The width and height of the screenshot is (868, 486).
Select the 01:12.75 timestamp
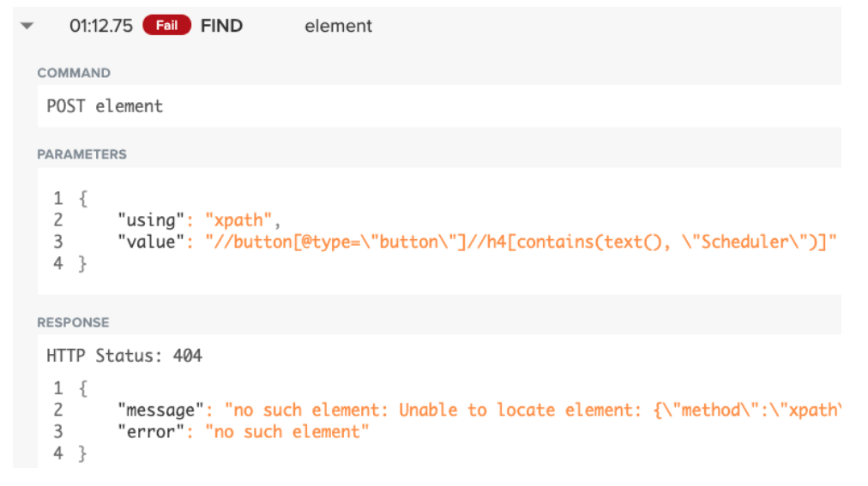100,26
